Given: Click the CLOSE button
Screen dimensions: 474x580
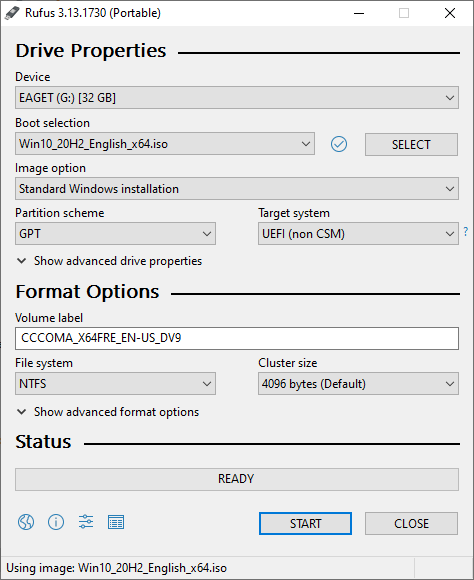Looking at the screenshot, I should click(411, 523).
